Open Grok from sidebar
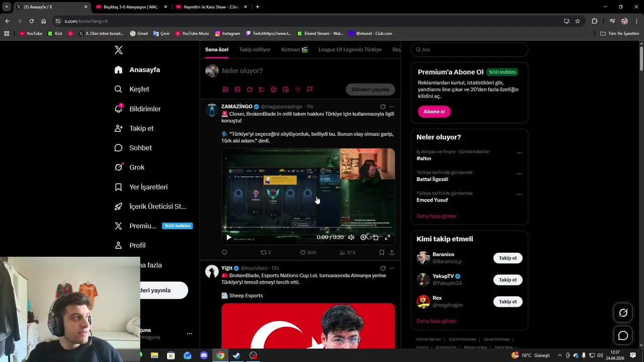644x362 pixels. click(129, 167)
